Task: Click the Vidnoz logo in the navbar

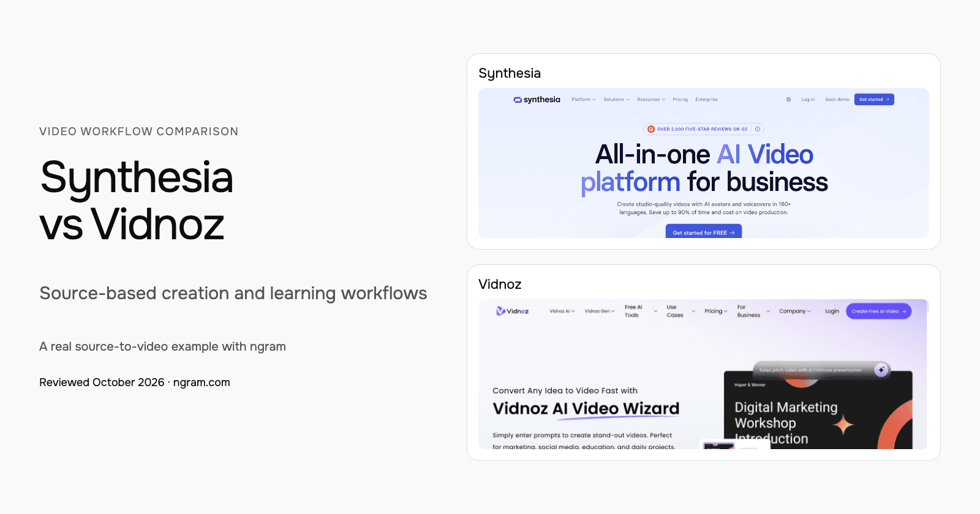Action: point(513,311)
